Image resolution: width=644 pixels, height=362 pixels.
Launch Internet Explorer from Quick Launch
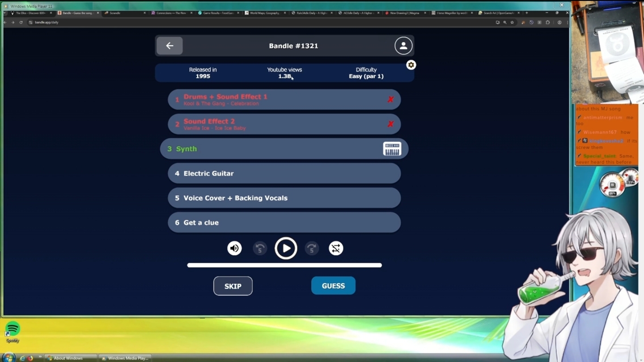click(x=22, y=358)
